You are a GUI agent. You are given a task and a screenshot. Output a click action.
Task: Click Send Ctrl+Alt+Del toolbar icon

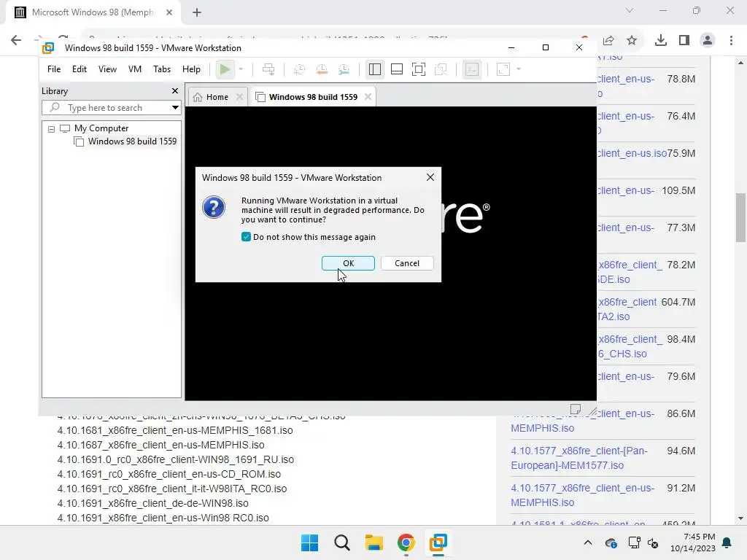(x=268, y=69)
